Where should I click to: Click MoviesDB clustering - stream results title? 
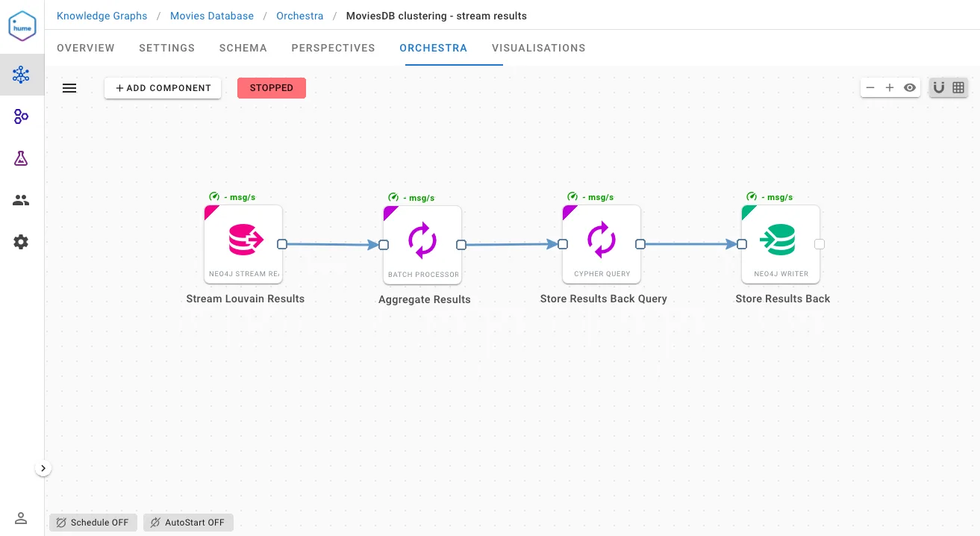[x=437, y=16]
